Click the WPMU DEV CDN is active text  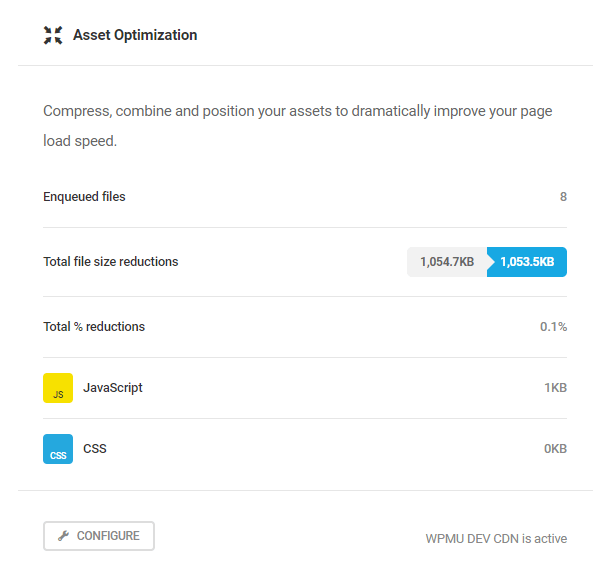496,539
